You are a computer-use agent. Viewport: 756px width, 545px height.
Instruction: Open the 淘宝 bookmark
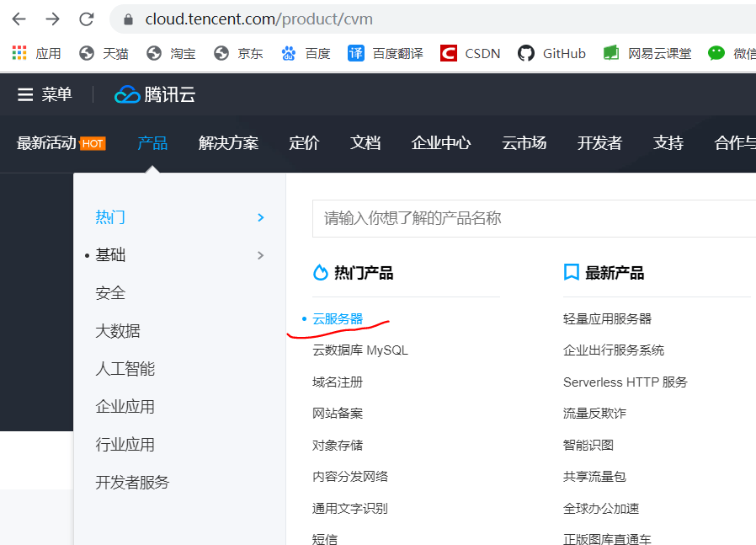pos(171,53)
